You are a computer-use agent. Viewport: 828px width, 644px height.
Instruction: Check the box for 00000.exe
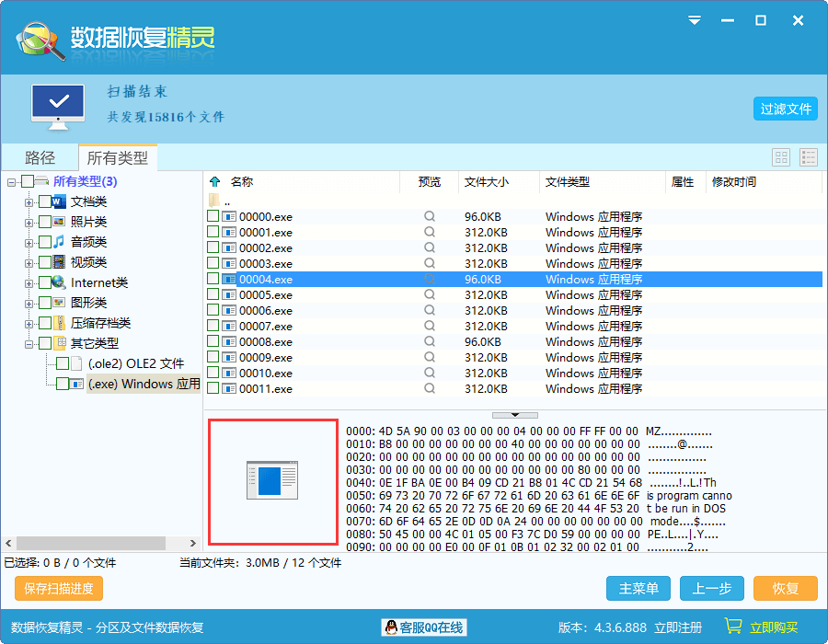213,216
